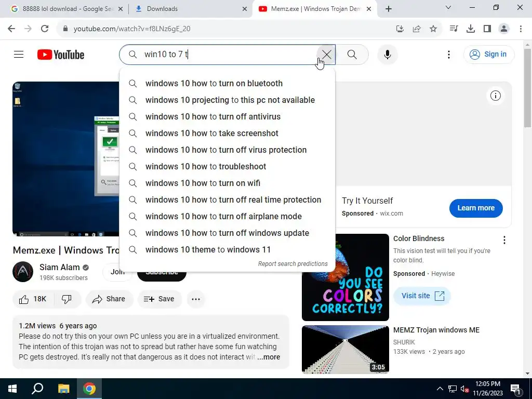This screenshot has width=532, height=399.
Task: Go to the YouTube logo home link
Action: pos(61,55)
